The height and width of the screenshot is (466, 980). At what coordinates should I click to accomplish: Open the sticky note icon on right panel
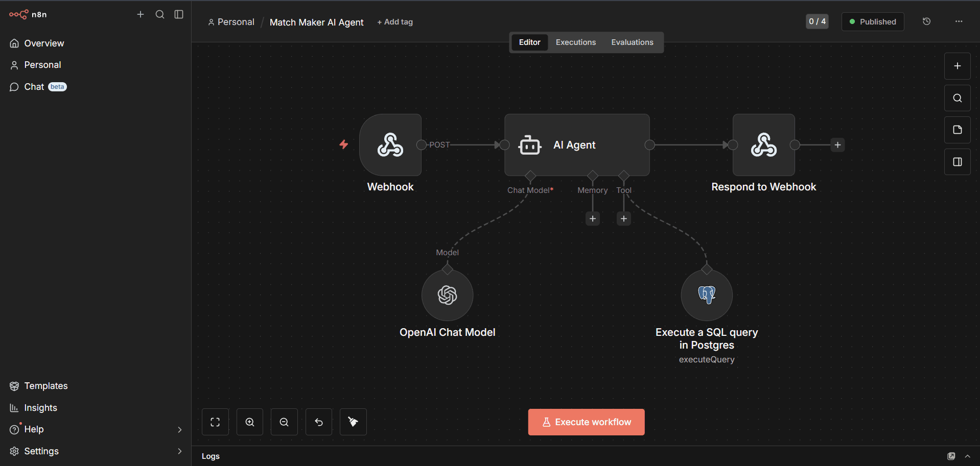click(957, 130)
